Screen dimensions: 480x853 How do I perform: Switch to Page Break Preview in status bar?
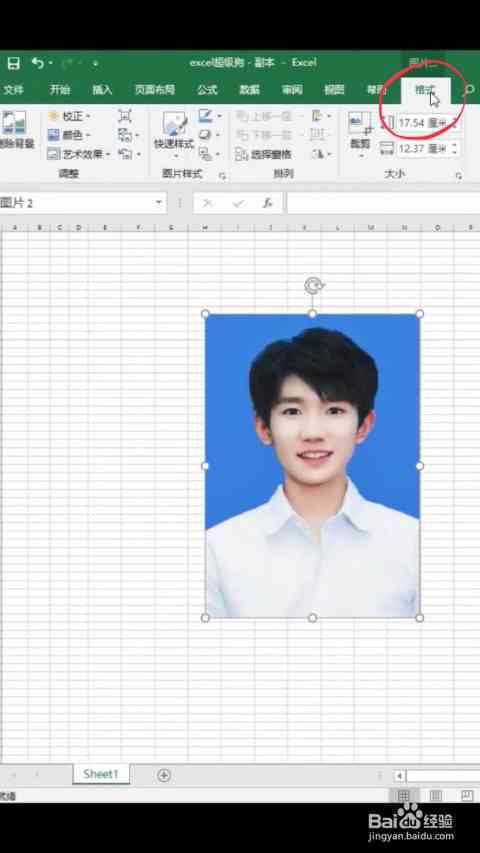467,796
